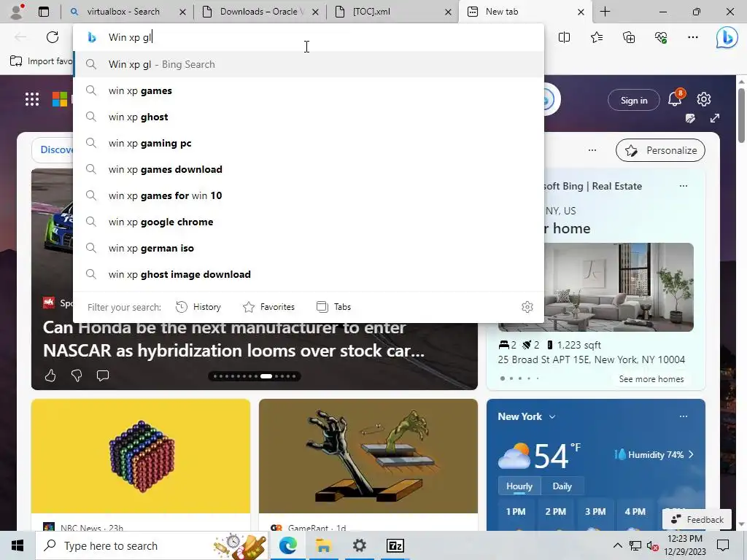
Task: Open the Settings gear in the taskbar
Action: click(359, 545)
